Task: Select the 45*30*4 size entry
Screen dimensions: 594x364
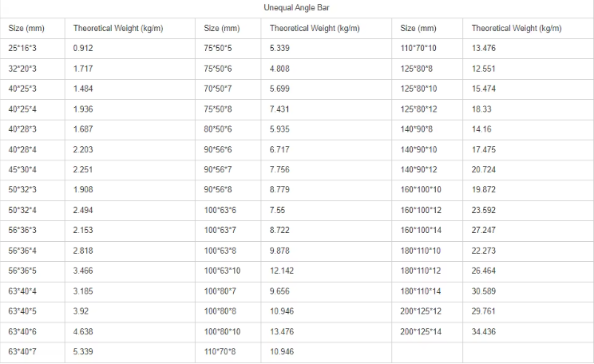Action: (x=22, y=170)
